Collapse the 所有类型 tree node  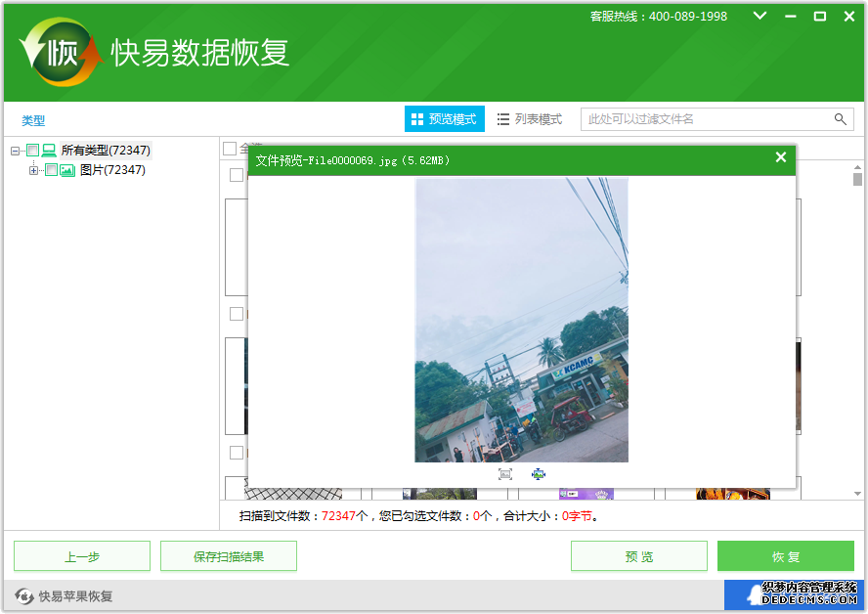15,151
